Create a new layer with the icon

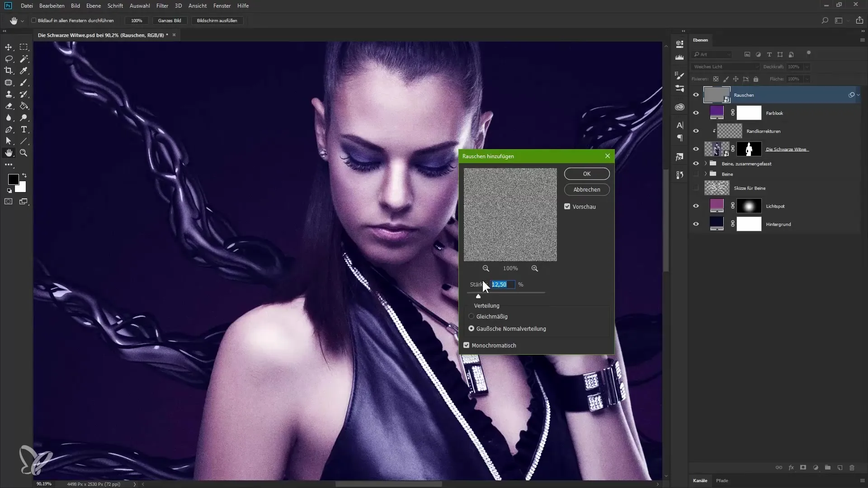point(840,468)
